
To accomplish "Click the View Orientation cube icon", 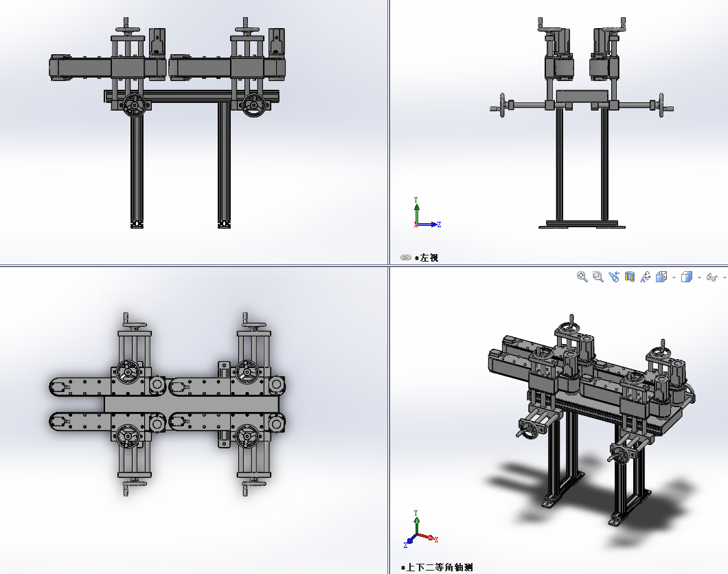I will tap(661, 277).
